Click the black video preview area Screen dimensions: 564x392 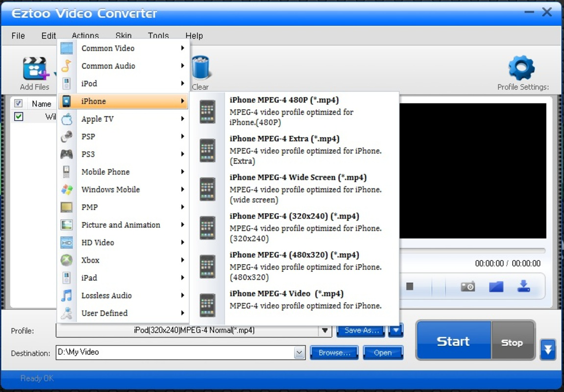tap(473, 171)
